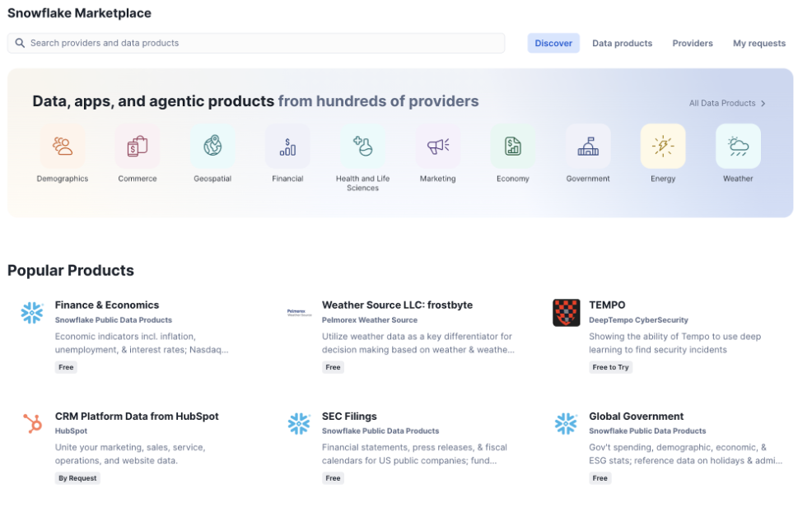
Task: Click the Demographics label text
Action: (x=63, y=179)
